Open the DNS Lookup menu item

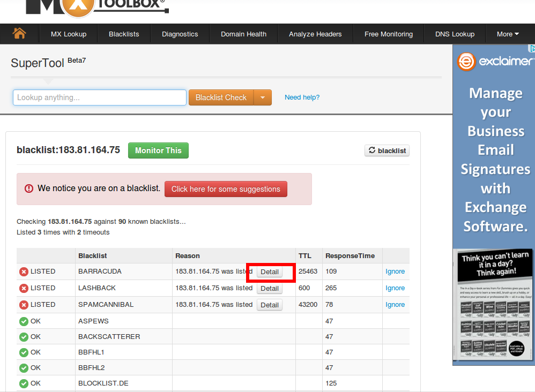455,34
